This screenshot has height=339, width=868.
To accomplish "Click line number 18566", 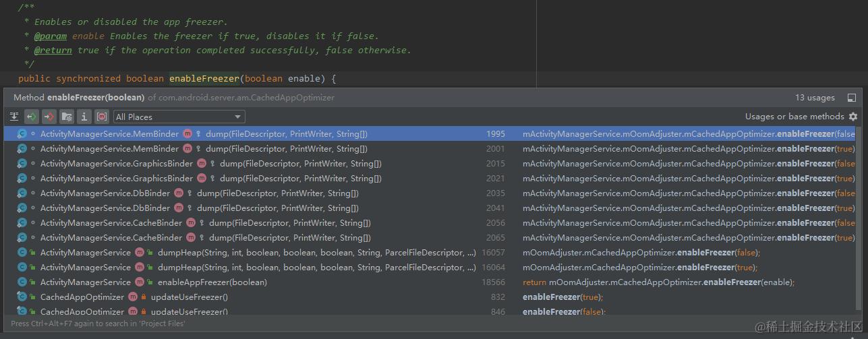I will pos(493,282).
